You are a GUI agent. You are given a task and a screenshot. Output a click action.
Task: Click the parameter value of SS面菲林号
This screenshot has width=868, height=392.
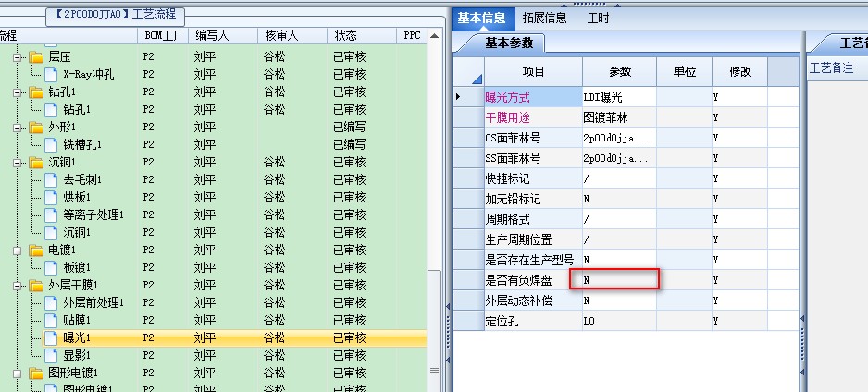(x=619, y=159)
